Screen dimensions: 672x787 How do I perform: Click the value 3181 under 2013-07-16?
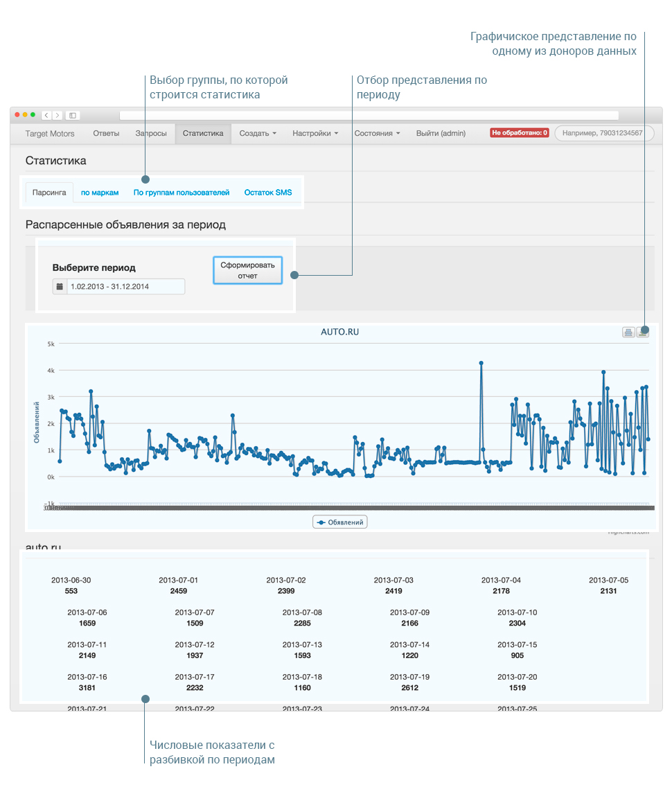click(87, 688)
